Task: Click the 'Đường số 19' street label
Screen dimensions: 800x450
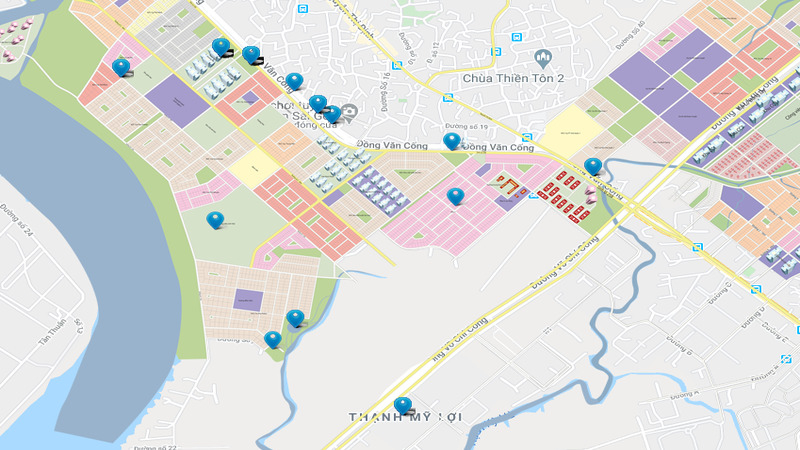Action: [466, 126]
